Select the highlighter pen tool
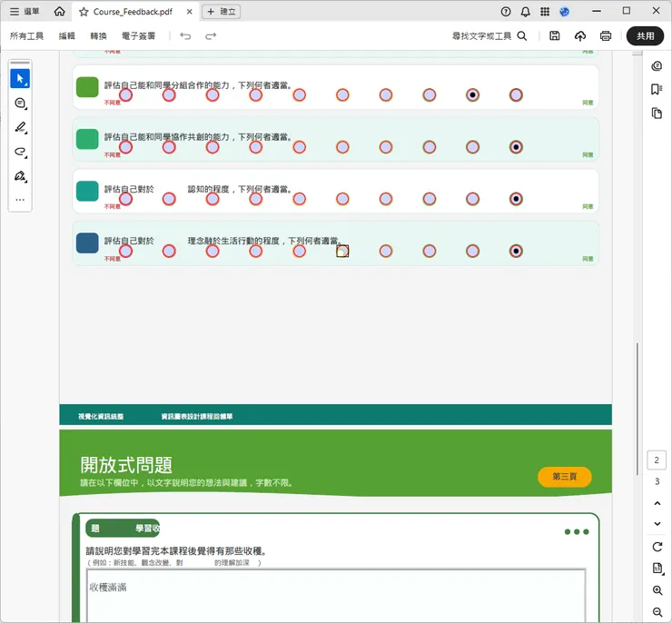 pos(20,127)
